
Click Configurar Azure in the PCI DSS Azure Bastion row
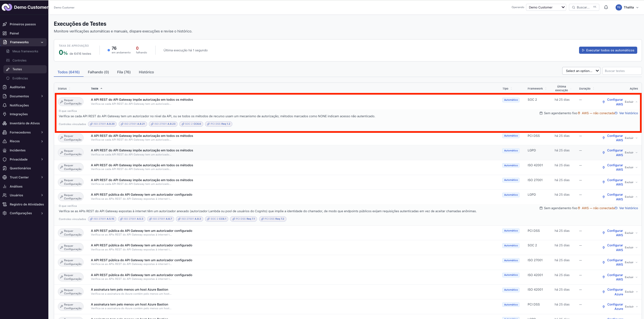613,306
